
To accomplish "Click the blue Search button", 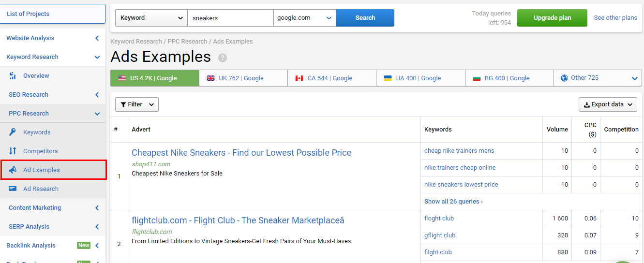I will pos(365,18).
